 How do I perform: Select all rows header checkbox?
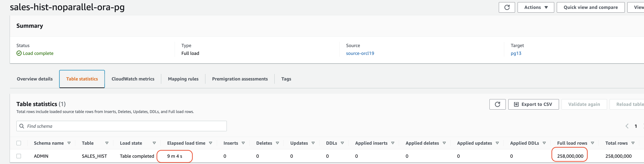(x=19, y=143)
